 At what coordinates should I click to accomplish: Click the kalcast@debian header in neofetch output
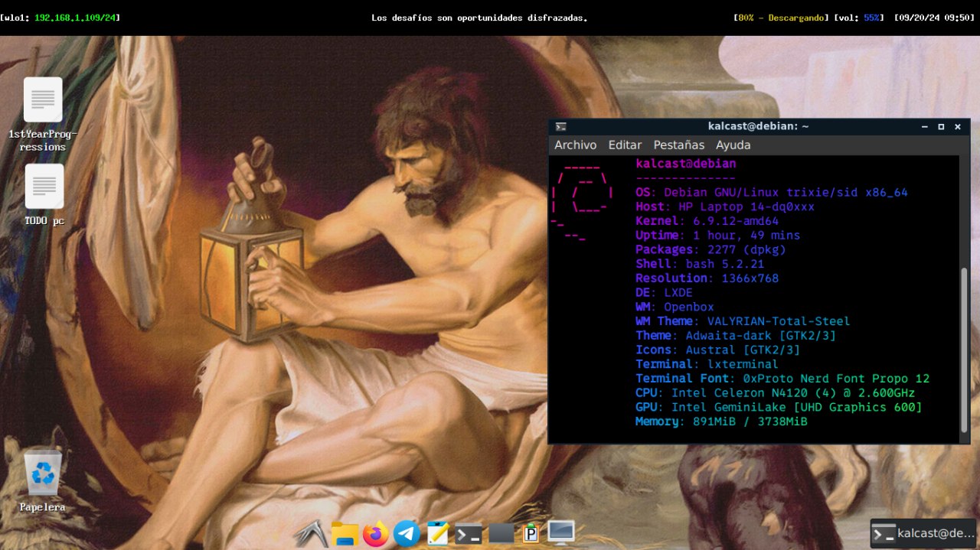click(x=686, y=164)
